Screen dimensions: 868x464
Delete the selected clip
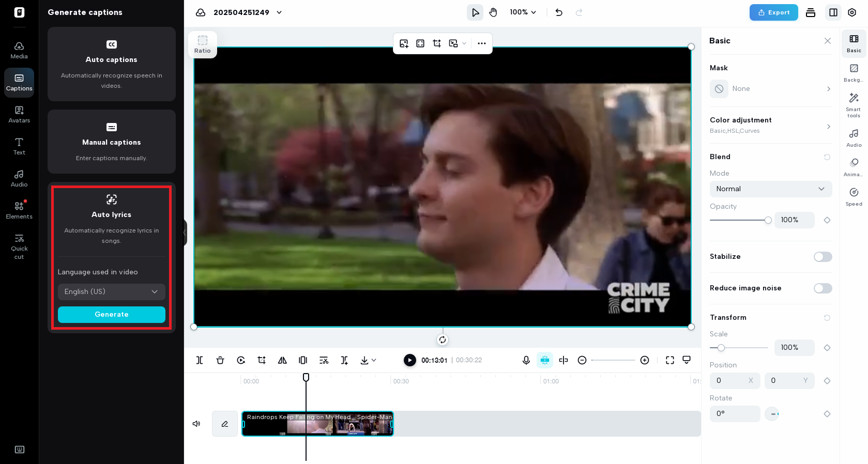220,360
